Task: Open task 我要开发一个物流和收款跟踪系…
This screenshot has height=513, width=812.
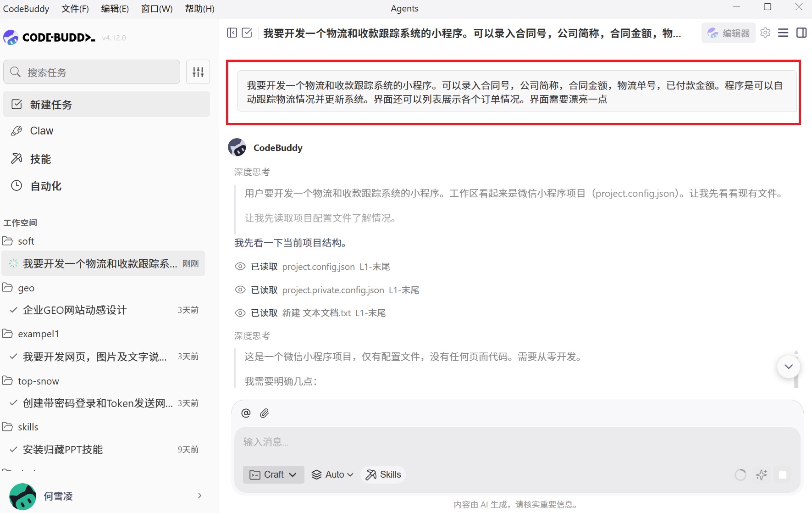Action: [x=103, y=263]
